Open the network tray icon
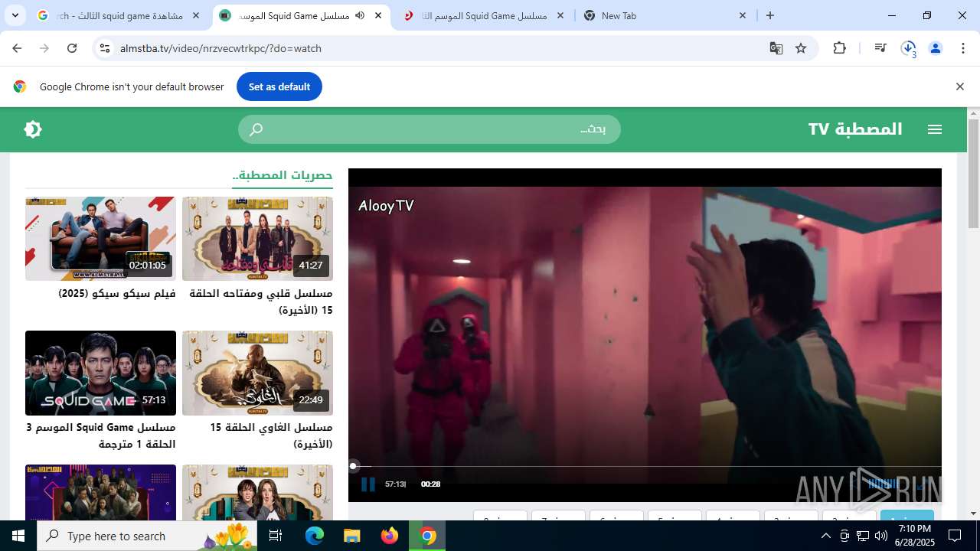Viewport: 980px width, 551px height. point(863,536)
